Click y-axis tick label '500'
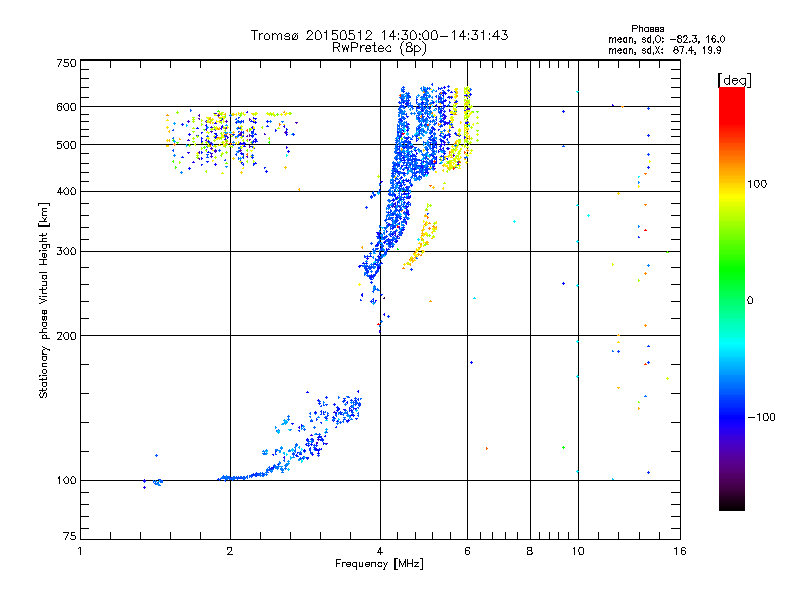This screenshot has height=600, width=800. click(66, 145)
